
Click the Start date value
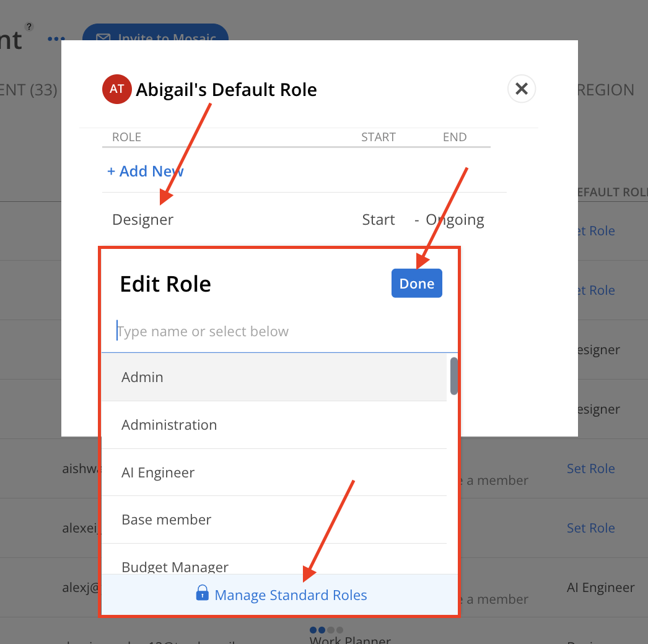(379, 219)
